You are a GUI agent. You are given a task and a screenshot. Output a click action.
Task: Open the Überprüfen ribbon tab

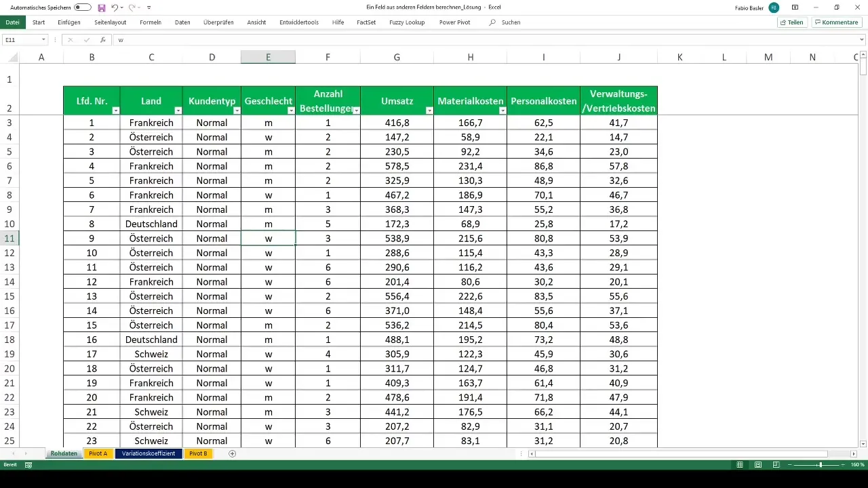point(218,22)
